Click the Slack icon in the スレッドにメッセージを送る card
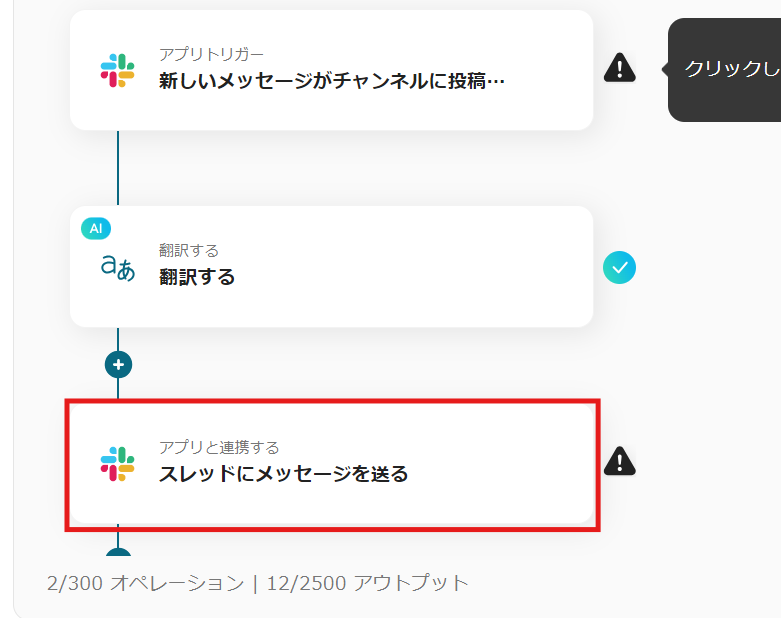The image size is (781, 618). [118, 464]
